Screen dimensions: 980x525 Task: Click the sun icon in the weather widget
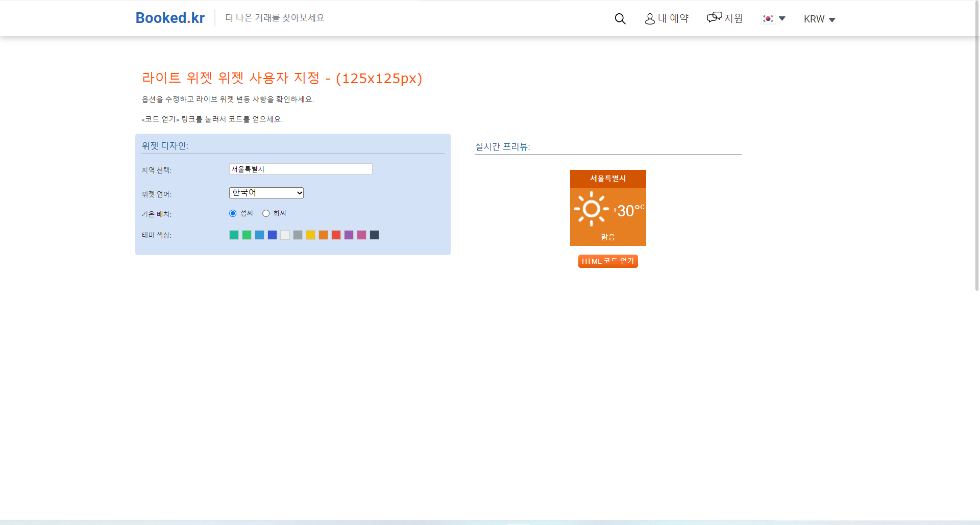click(591, 209)
